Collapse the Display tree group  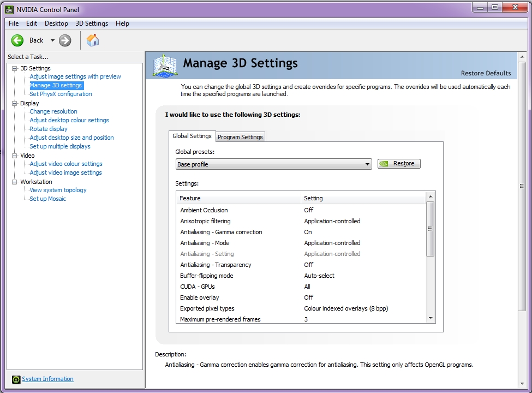click(15, 103)
